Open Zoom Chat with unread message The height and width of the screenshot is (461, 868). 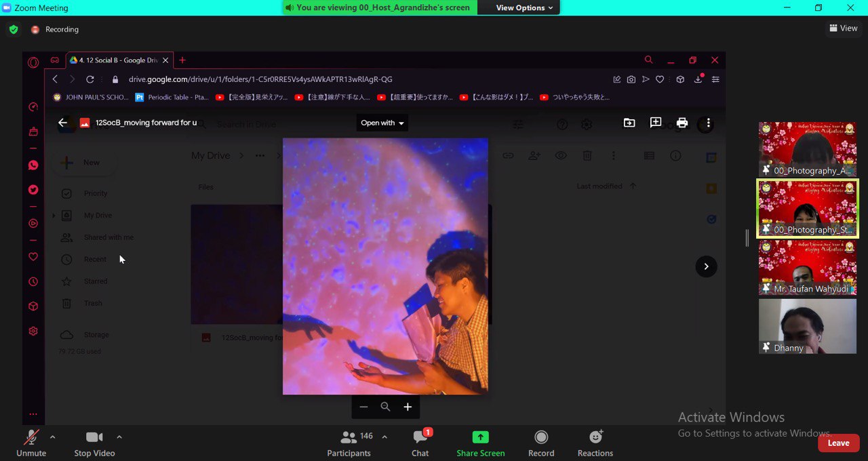pos(420,443)
